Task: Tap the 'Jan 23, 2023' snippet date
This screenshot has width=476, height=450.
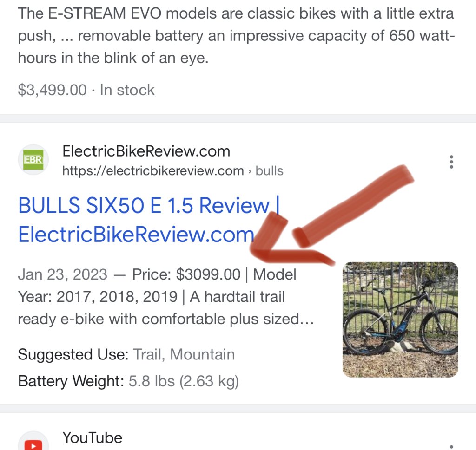Action: pos(63,274)
